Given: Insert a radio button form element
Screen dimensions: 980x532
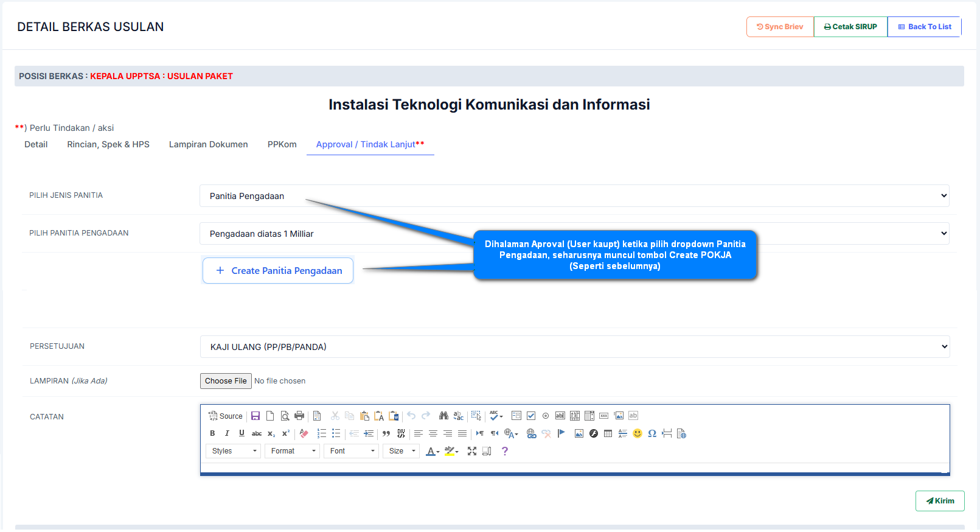Looking at the screenshot, I should pyautogui.click(x=546, y=416).
